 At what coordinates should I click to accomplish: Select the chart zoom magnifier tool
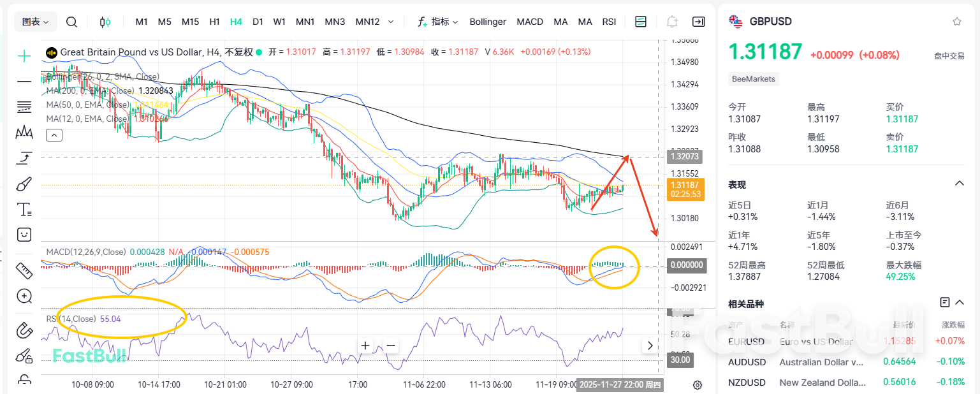pos(24,296)
